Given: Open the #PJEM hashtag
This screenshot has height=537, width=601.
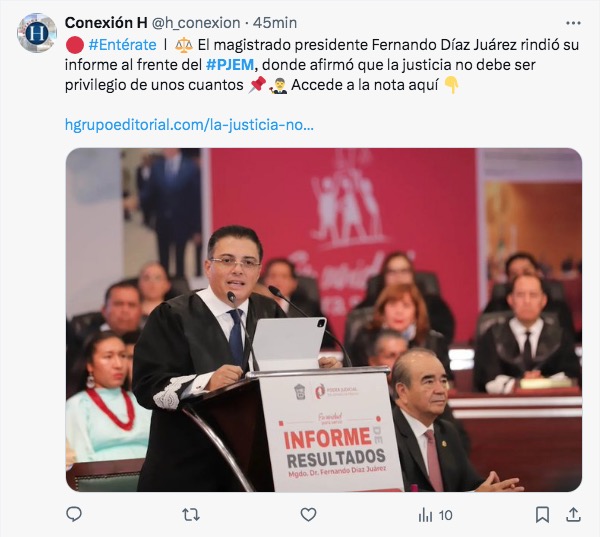Looking at the screenshot, I should 230,65.
